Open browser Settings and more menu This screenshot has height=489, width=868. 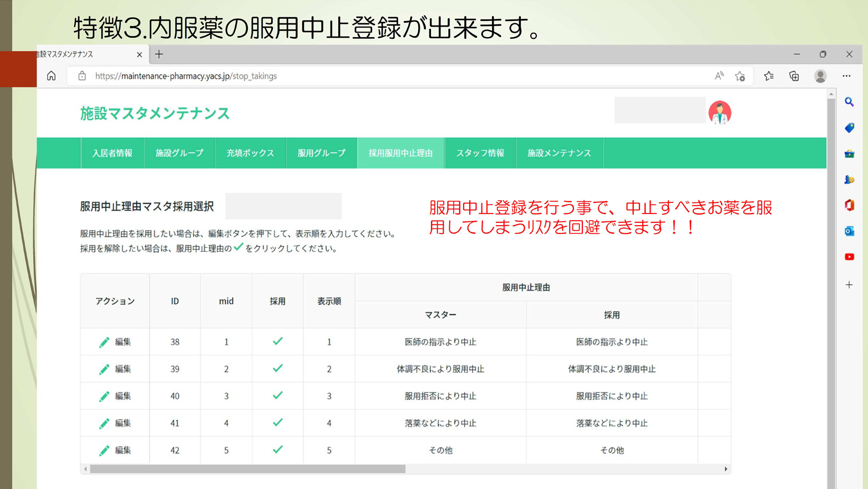coord(846,76)
